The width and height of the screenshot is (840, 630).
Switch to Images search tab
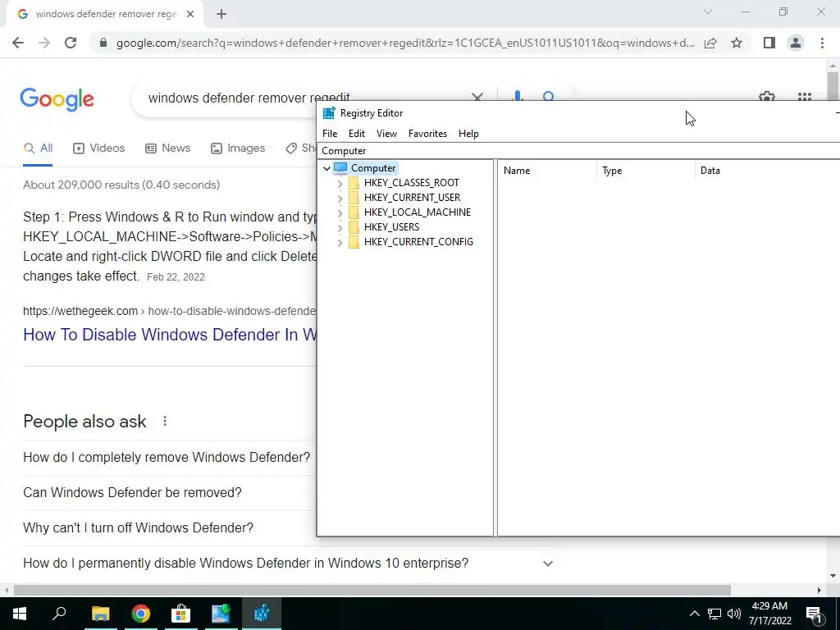pyautogui.click(x=238, y=148)
